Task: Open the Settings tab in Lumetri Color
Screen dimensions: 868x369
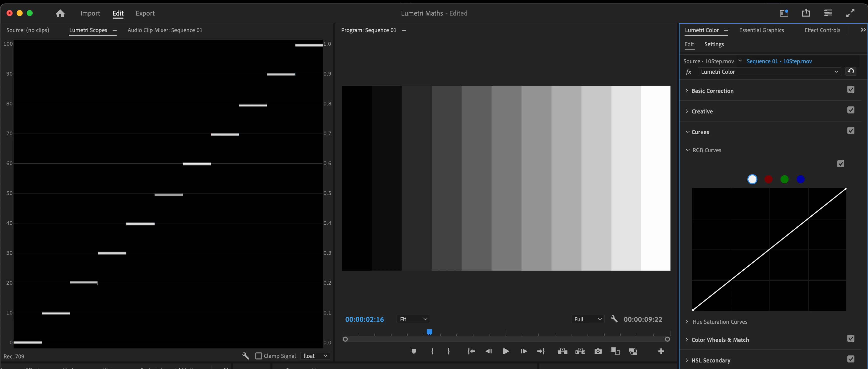Action: pos(714,44)
